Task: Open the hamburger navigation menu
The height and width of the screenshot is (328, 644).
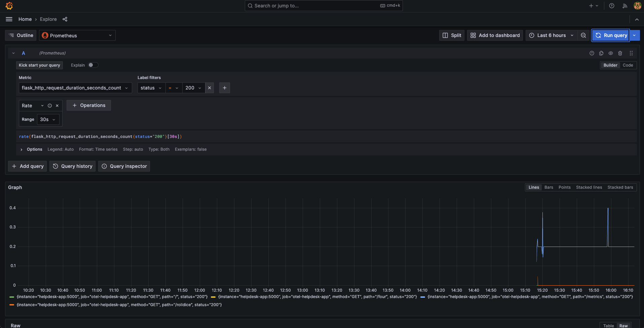Action: coord(9,19)
